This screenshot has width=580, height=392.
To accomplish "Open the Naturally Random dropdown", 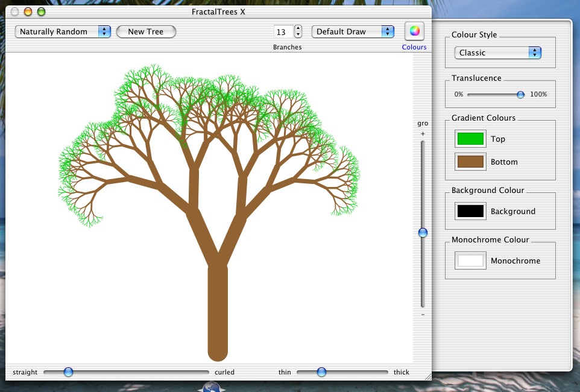I will [63, 31].
